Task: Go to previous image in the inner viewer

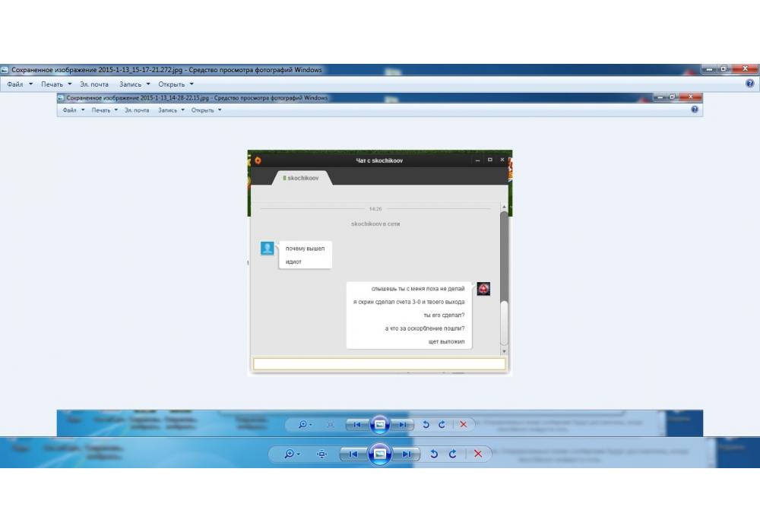Action: pos(357,425)
